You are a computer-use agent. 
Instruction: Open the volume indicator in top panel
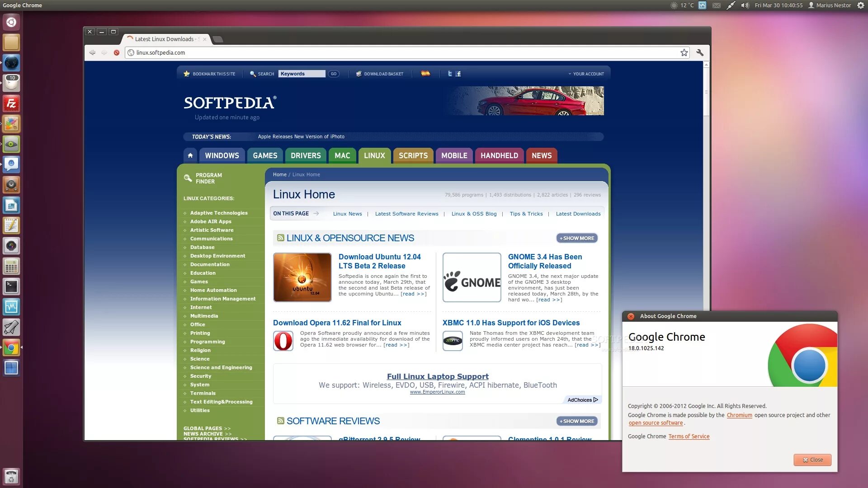745,5
